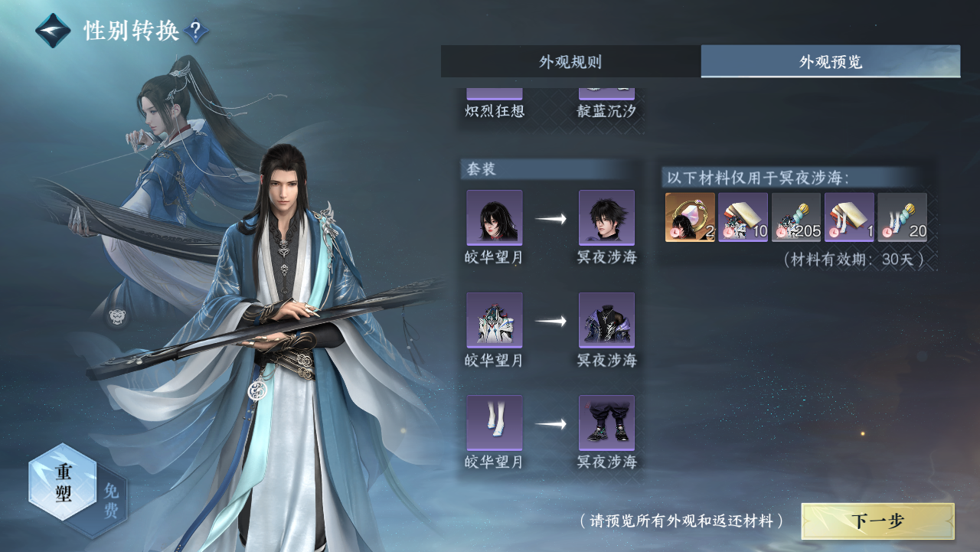Select the 冥夜涉海 hairstyle icon

pos(606,218)
